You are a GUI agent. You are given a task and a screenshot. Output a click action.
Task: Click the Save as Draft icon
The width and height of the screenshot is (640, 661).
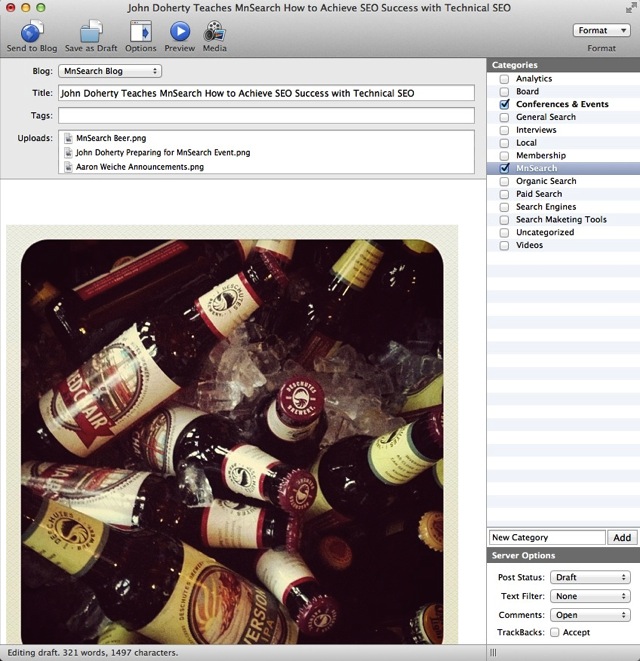91,31
